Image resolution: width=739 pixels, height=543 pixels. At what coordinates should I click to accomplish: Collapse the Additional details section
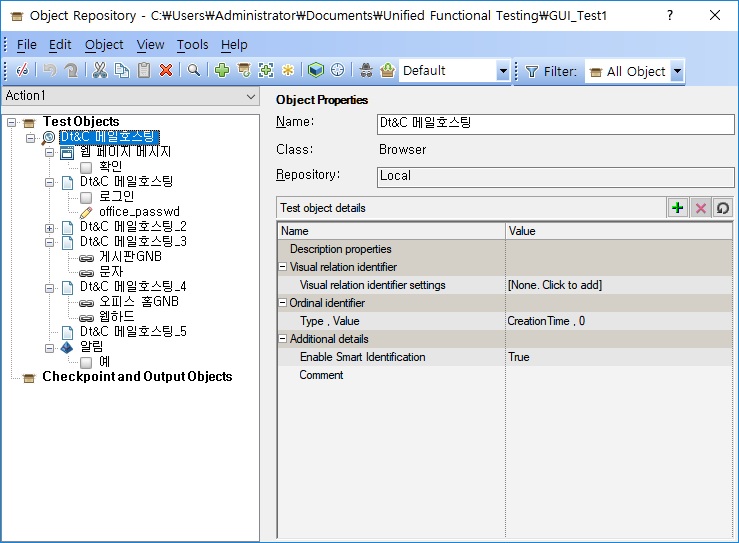pos(283,338)
